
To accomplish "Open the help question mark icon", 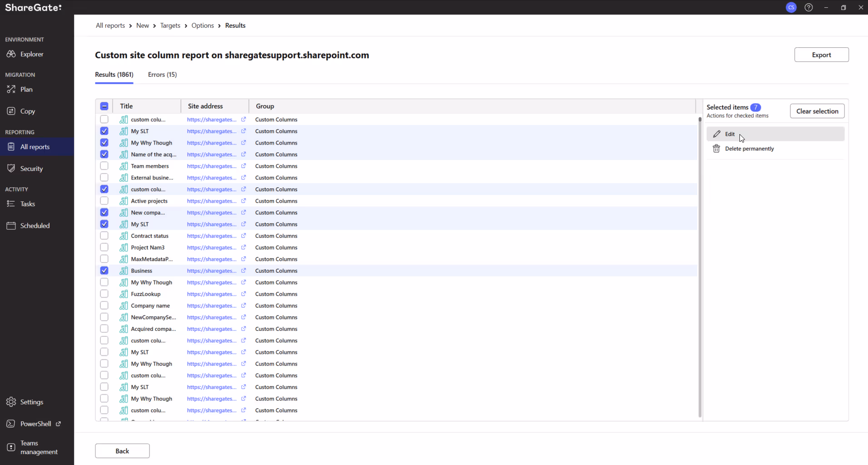I will click(808, 7).
